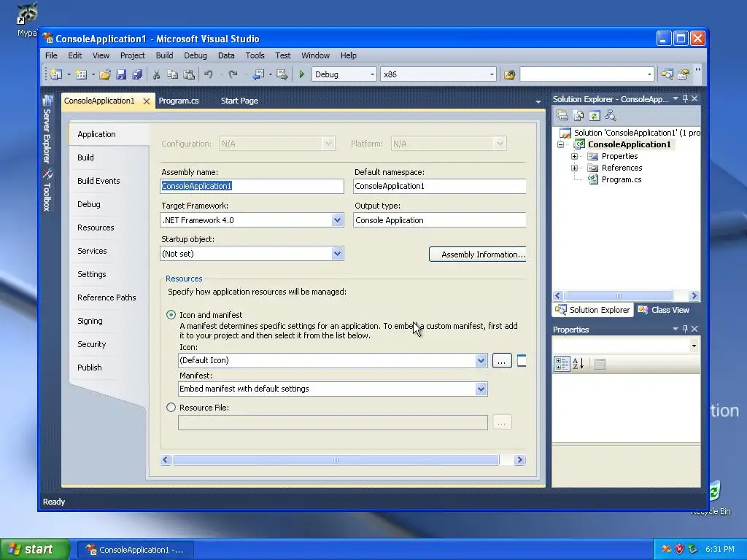Switch to the Program.cs tab

[x=179, y=101]
